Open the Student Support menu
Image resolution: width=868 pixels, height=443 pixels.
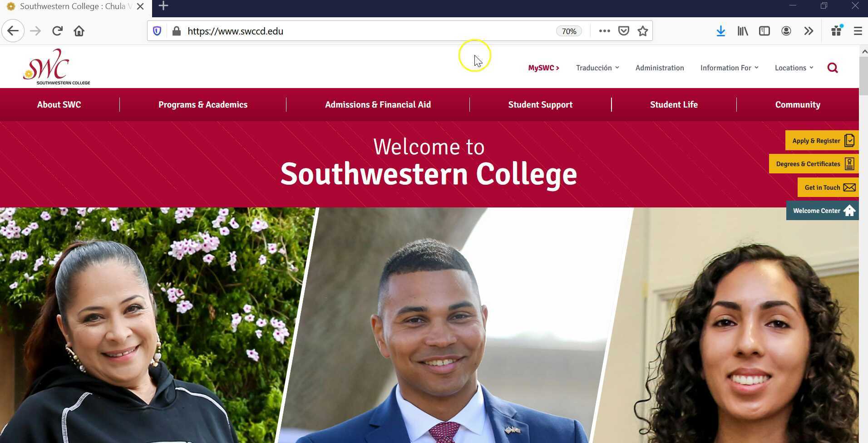pos(540,105)
